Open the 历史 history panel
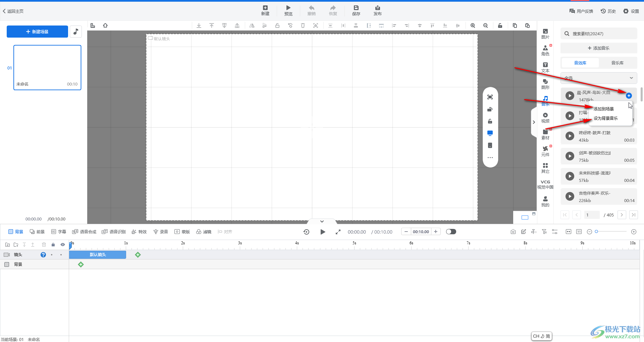Image resolution: width=644 pixels, height=342 pixels. pos(608,11)
